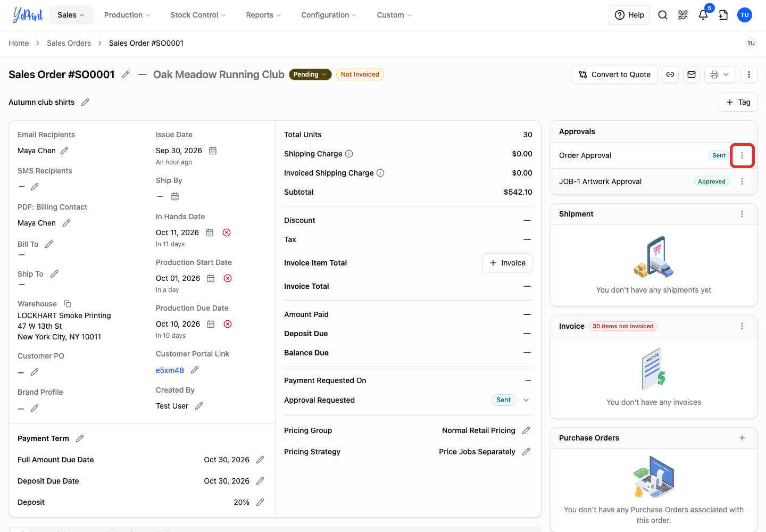Go to Sales Orders breadcrumb
This screenshot has width=766, height=532.
click(x=69, y=43)
